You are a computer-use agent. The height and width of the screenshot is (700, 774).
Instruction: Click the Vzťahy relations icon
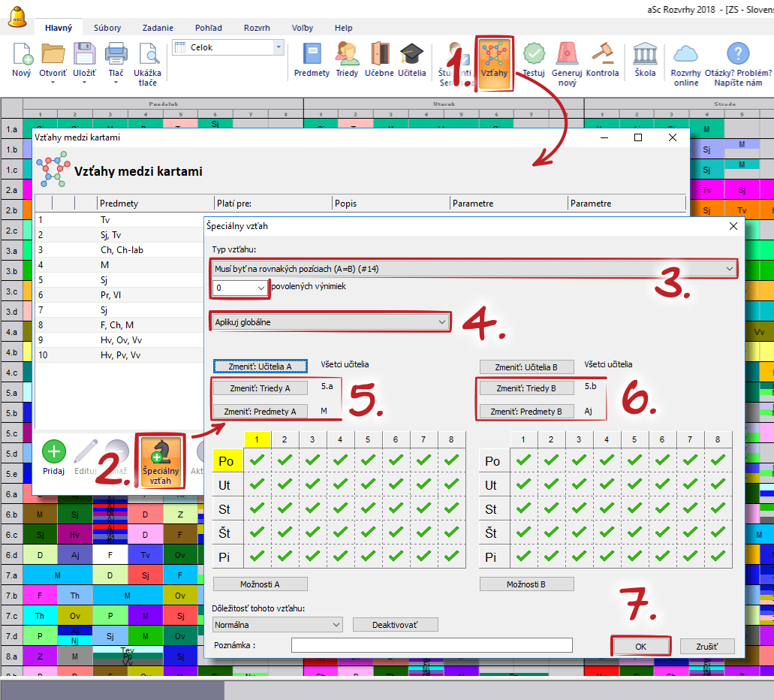(x=494, y=56)
